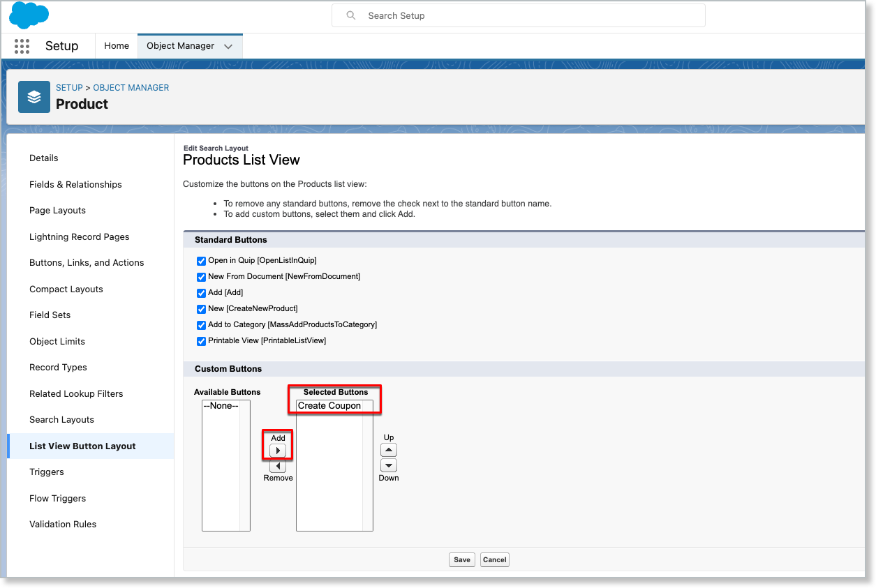Uncheck the Open in Quip checkbox
The width and height of the screenshot is (876, 588).
[202, 261]
